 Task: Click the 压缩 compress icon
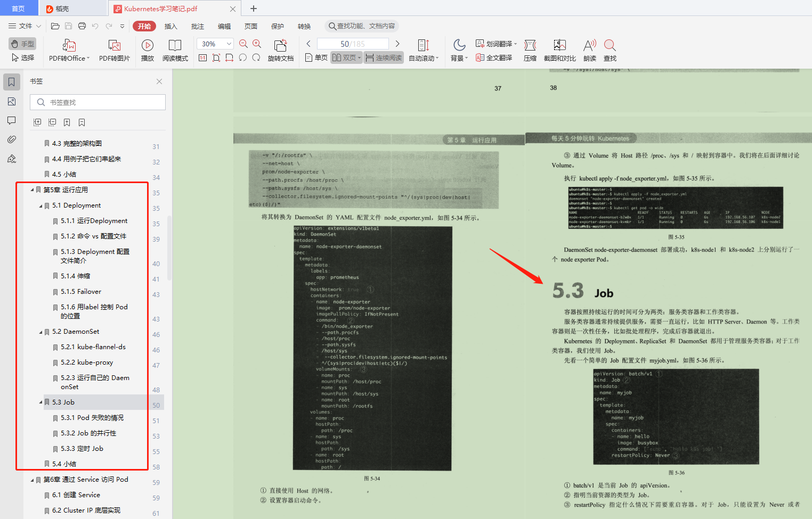coord(530,50)
